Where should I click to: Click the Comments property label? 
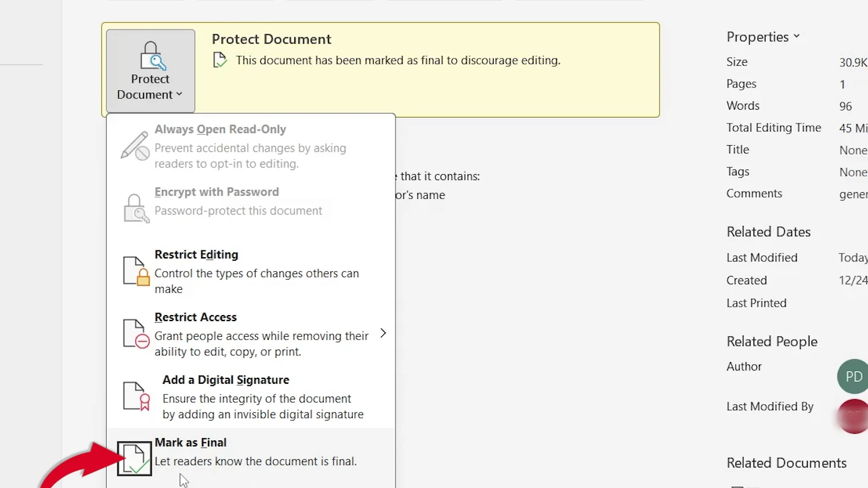[x=754, y=193]
